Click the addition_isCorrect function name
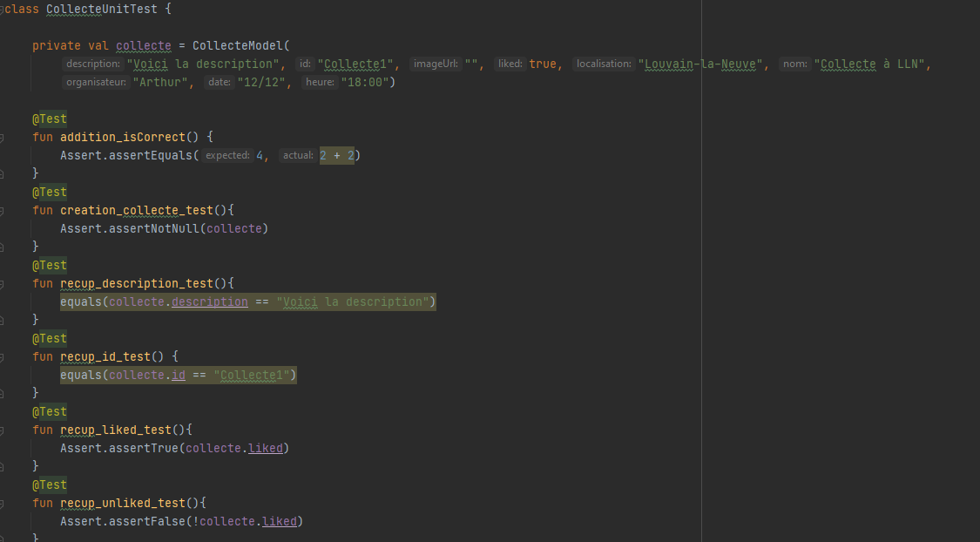 tap(123, 137)
